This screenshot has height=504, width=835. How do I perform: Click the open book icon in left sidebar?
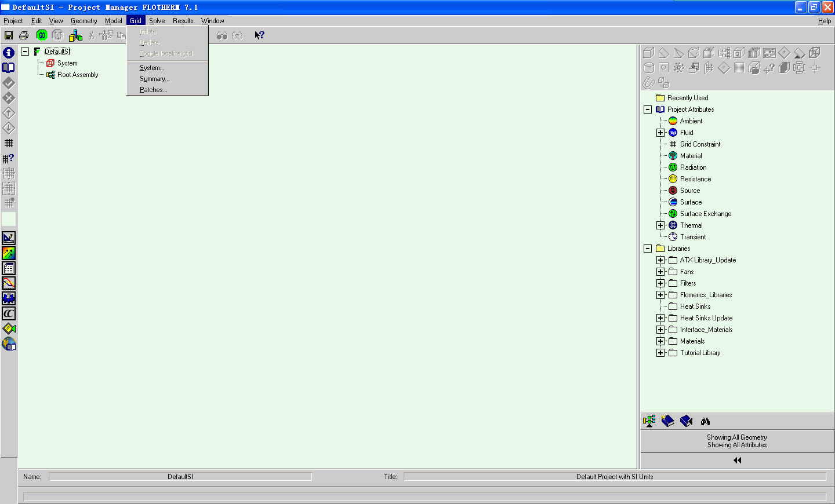point(9,68)
